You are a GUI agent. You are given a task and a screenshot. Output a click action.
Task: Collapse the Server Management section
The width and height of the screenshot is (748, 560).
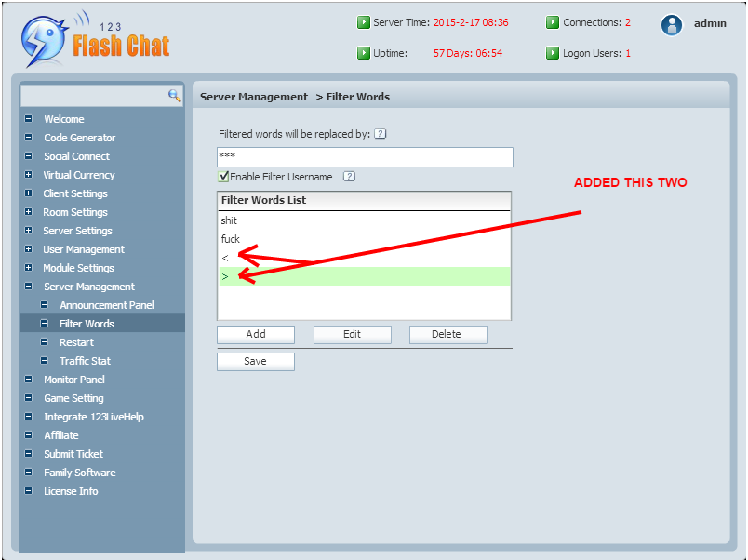coord(28,287)
